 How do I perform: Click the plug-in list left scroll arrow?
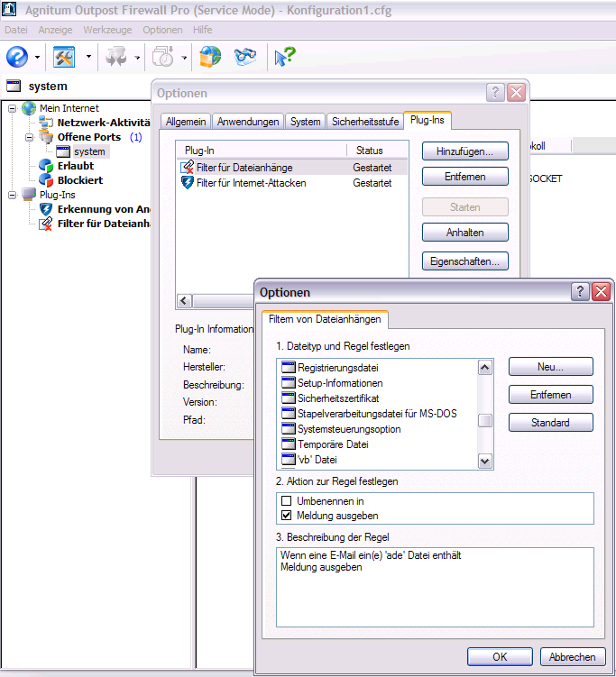[185, 300]
